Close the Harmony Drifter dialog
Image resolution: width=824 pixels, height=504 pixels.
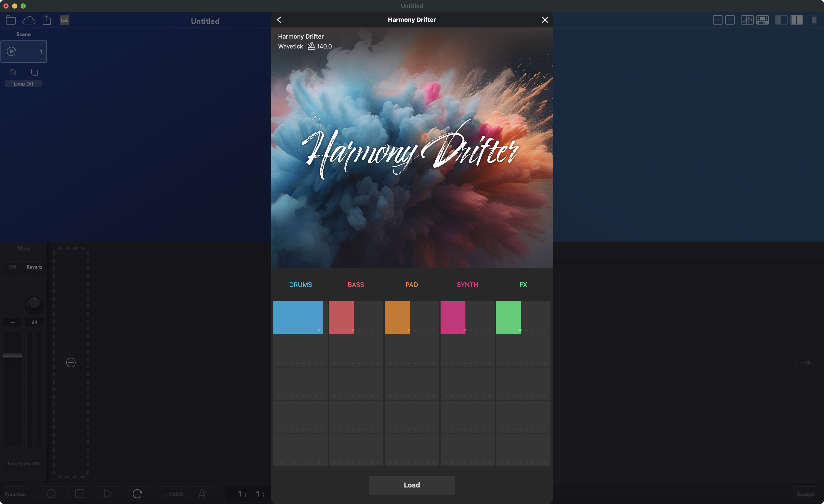pos(545,20)
